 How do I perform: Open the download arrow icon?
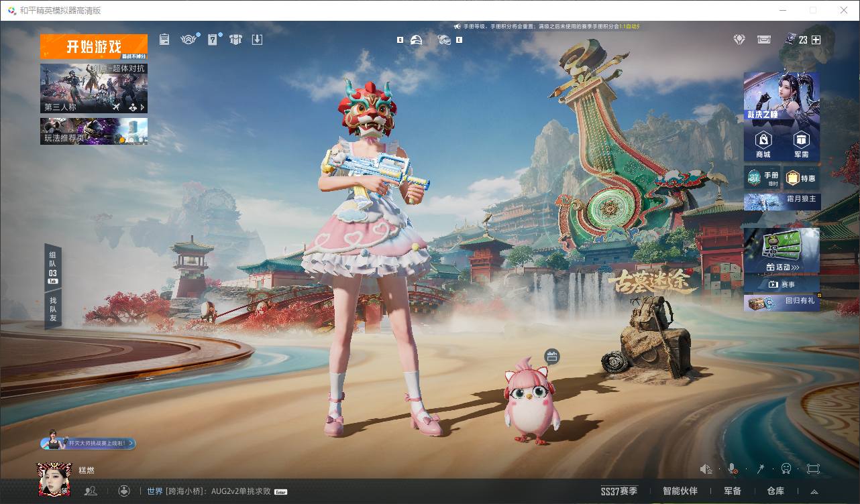[x=257, y=40]
